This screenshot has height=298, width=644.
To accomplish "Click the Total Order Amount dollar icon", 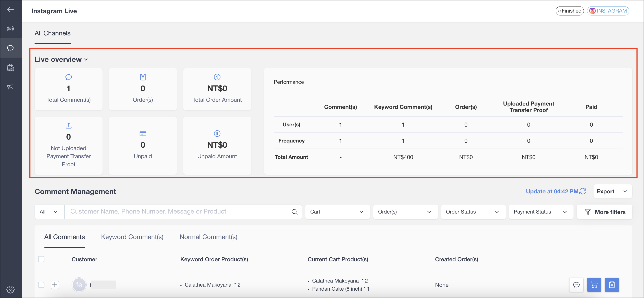I will coord(217,77).
